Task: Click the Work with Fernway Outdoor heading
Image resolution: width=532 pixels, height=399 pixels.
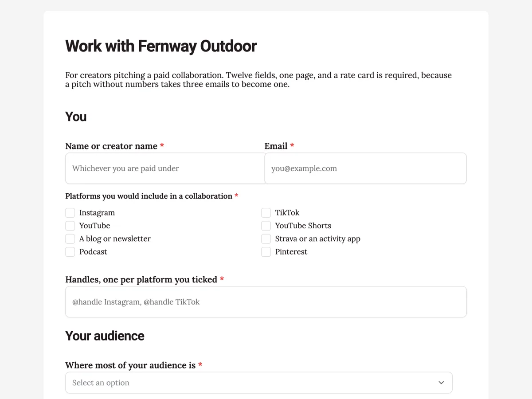Action: pos(161,46)
